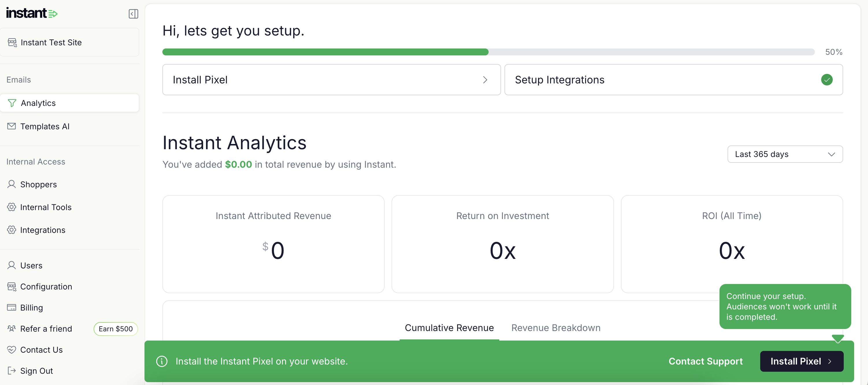
Task: Click the Templates AI envelope icon
Action: pyautogui.click(x=12, y=126)
